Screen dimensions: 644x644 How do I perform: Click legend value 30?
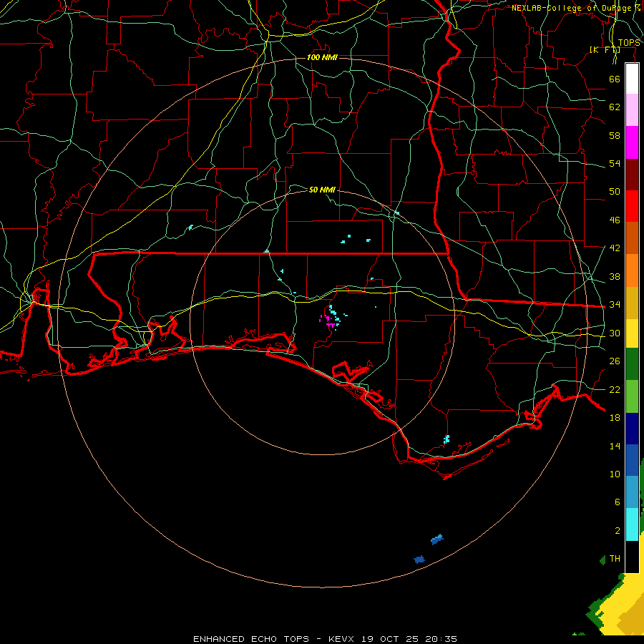[x=615, y=333]
